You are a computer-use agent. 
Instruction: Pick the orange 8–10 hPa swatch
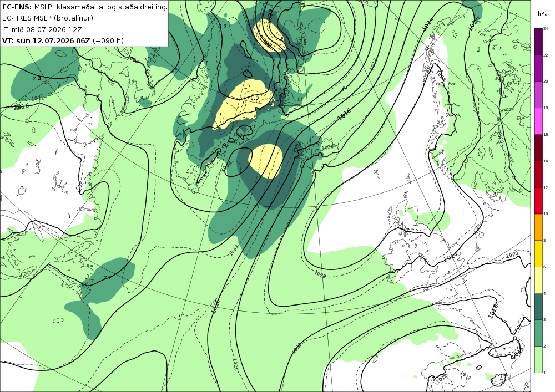[x=538, y=227]
